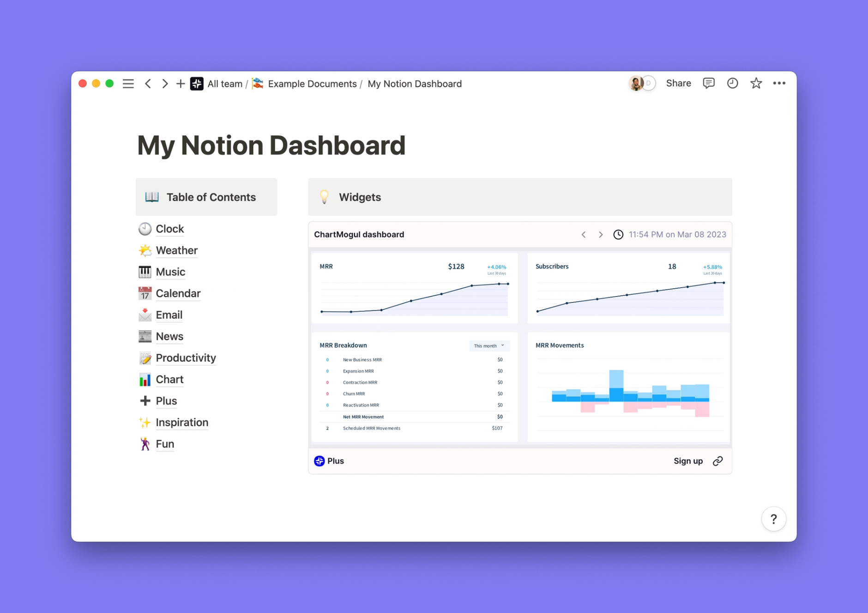Image resolution: width=868 pixels, height=613 pixels.
Task: Open the Music link in contents
Action: click(x=170, y=272)
